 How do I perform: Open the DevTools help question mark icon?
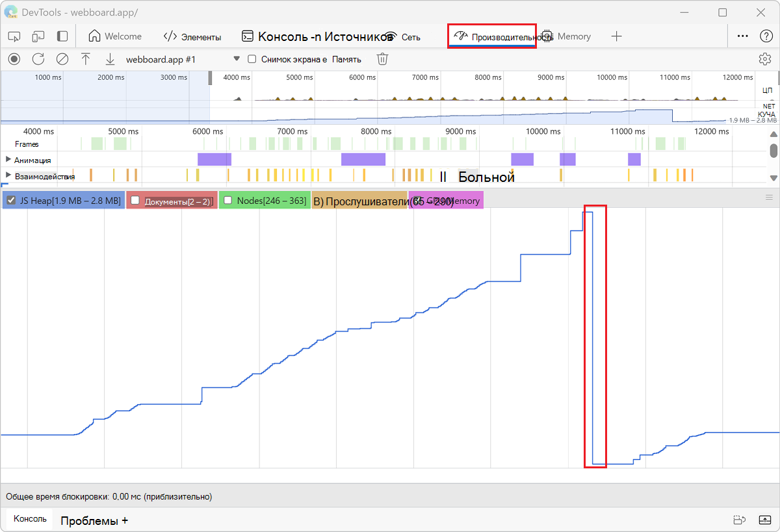[766, 36]
